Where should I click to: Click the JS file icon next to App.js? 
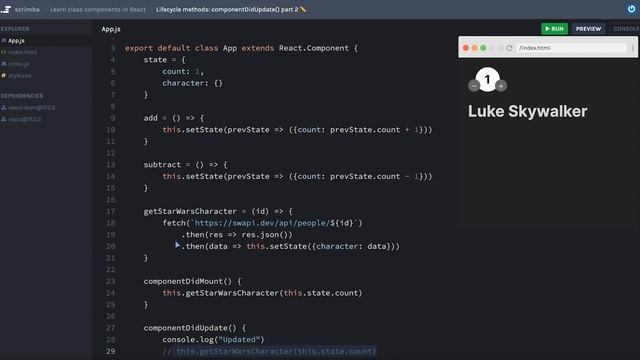click(x=4, y=40)
